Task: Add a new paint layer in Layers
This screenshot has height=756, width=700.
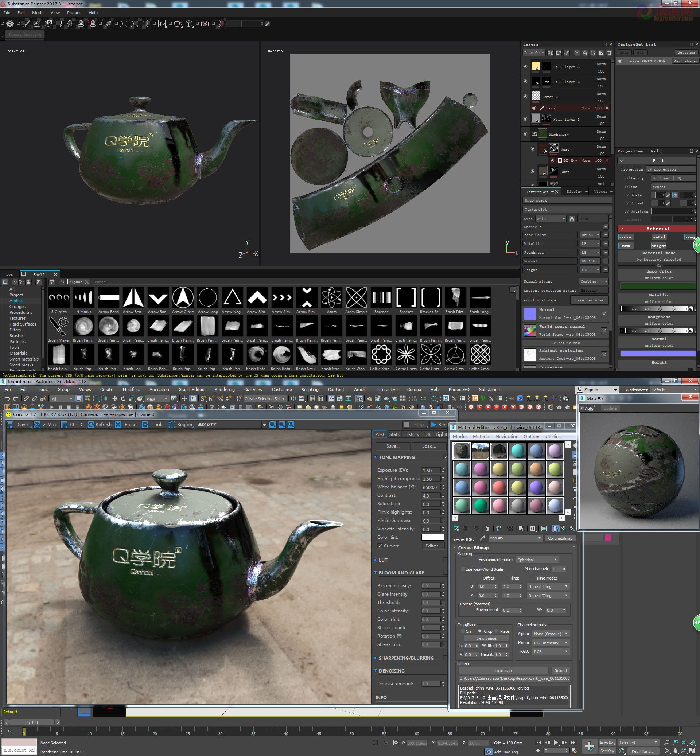Action: pyautogui.click(x=577, y=52)
